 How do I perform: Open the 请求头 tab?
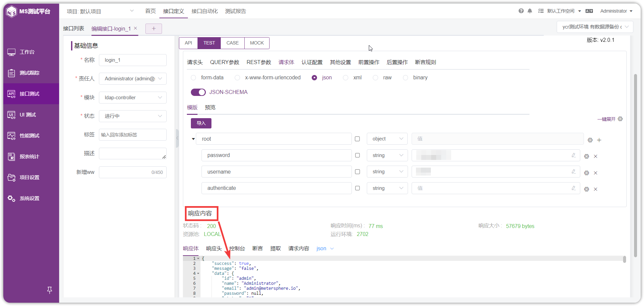195,62
